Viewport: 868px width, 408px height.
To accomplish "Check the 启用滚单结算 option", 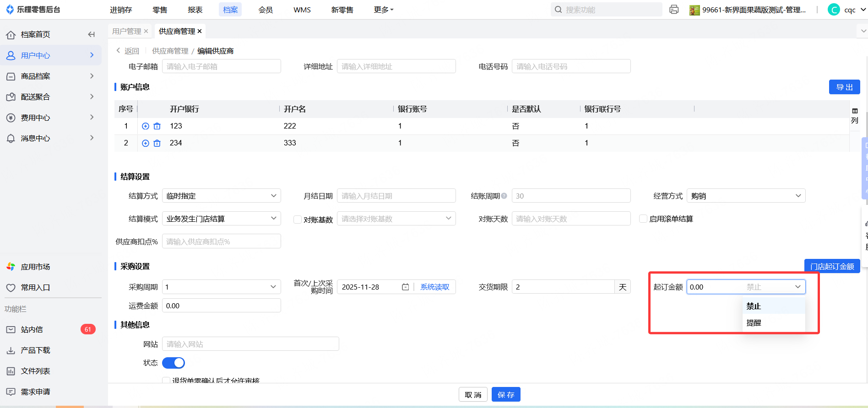I will click(x=643, y=219).
